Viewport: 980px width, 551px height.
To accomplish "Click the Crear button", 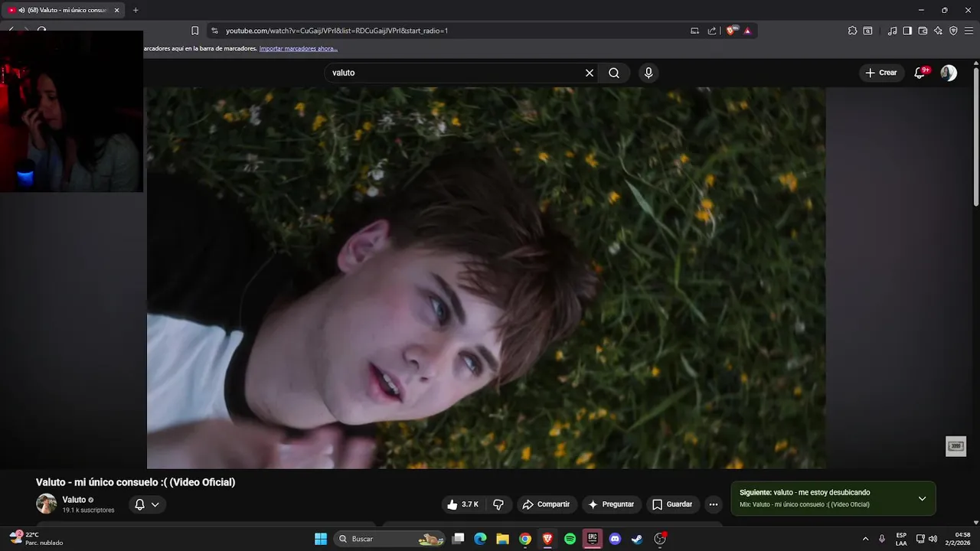I will click(880, 73).
